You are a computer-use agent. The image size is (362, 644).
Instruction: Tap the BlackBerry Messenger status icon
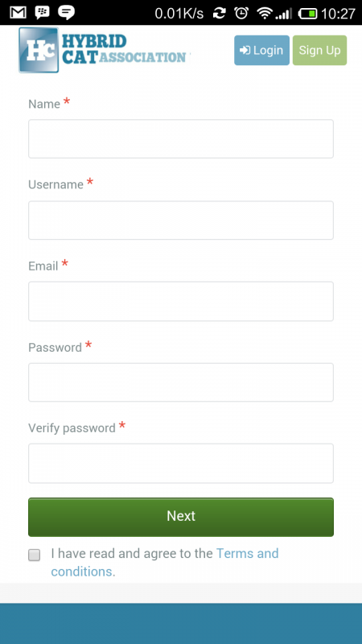click(43, 13)
